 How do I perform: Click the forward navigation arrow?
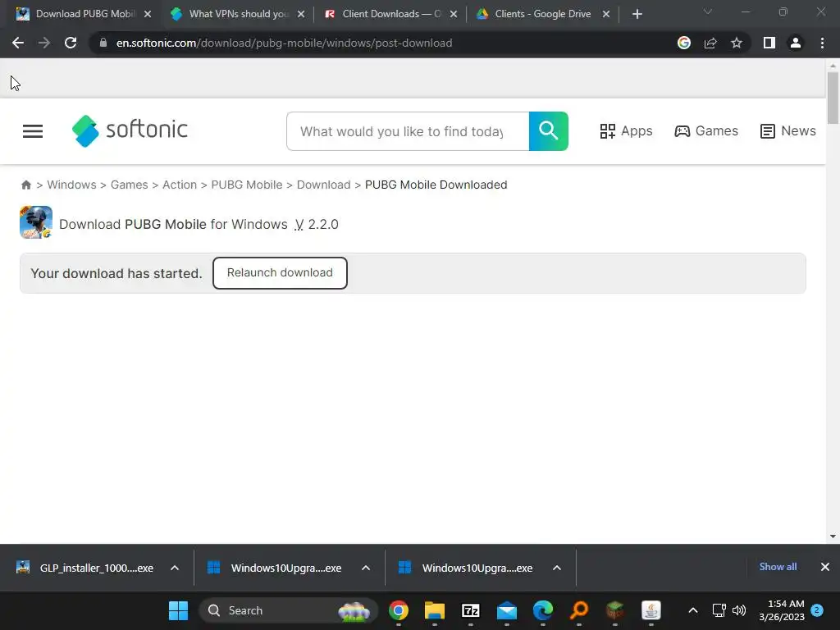tap(44, 43)
